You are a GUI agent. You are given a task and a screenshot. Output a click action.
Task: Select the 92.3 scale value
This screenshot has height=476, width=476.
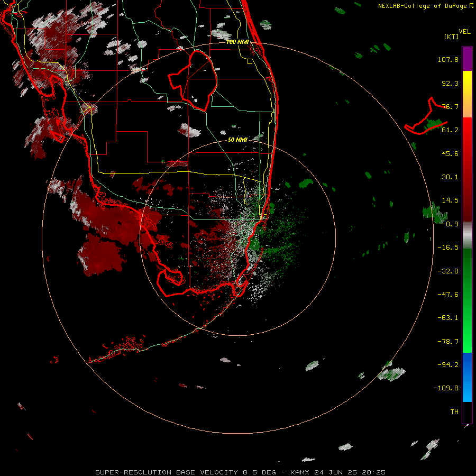[450, 83]
